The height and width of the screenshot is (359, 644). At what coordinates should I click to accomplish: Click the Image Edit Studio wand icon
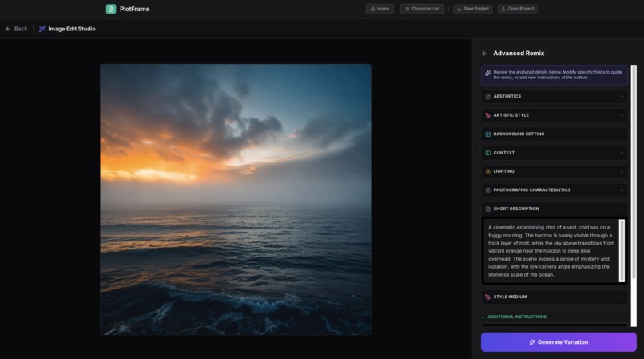(42, 29)
